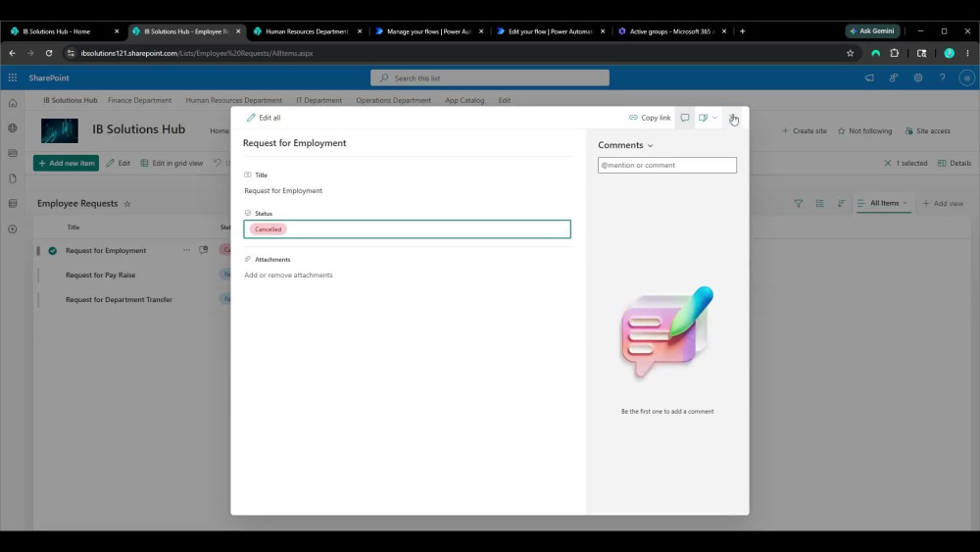This screenshot has width=980, height=552.
Task: Open the lists icon in left rail
Action: tap(13, 204)
